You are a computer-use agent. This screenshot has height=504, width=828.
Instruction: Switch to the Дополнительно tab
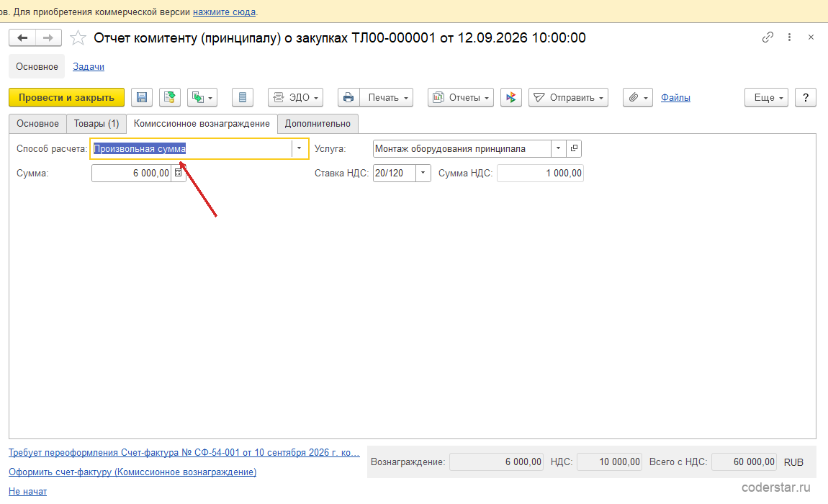(x=318, y=124)
